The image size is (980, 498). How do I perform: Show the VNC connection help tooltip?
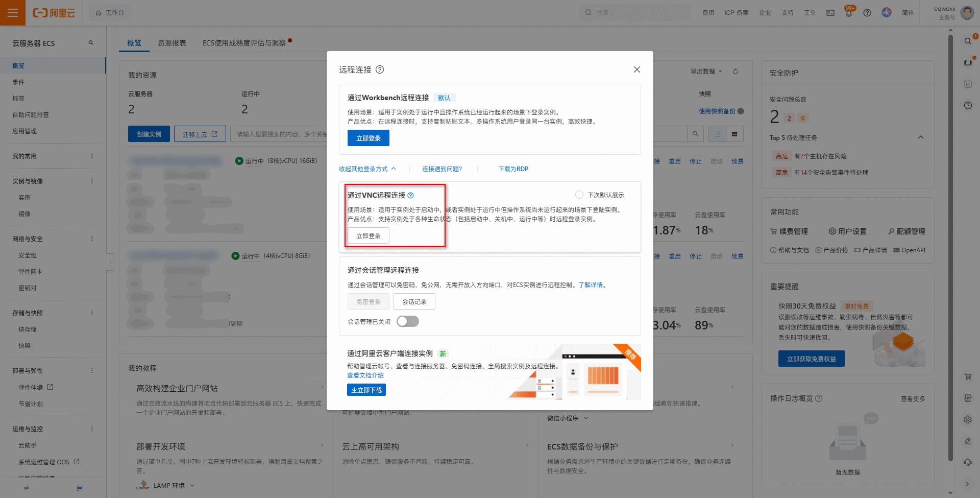click(x=411, y=195)
